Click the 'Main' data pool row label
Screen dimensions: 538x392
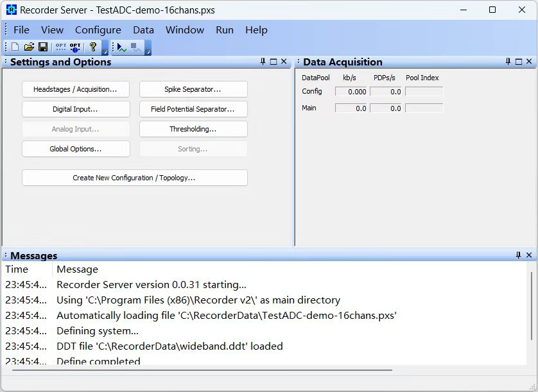coord(309,108)
